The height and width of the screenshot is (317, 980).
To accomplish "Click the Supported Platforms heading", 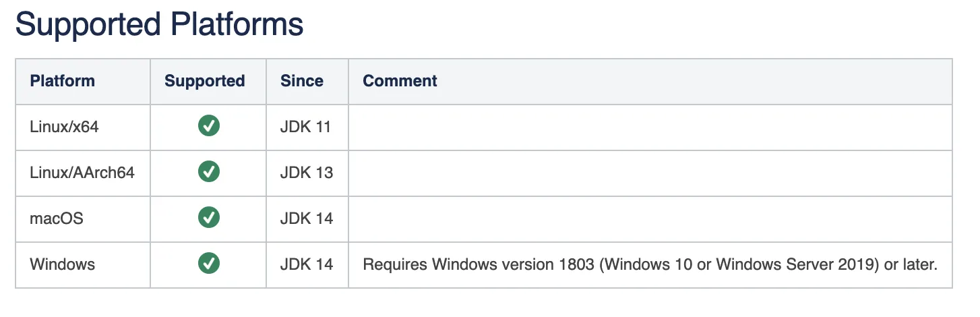I will click(x=159, y=25).
